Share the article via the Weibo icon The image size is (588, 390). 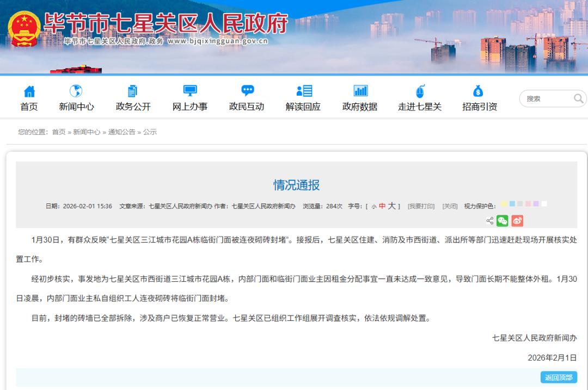click(517, 221)
